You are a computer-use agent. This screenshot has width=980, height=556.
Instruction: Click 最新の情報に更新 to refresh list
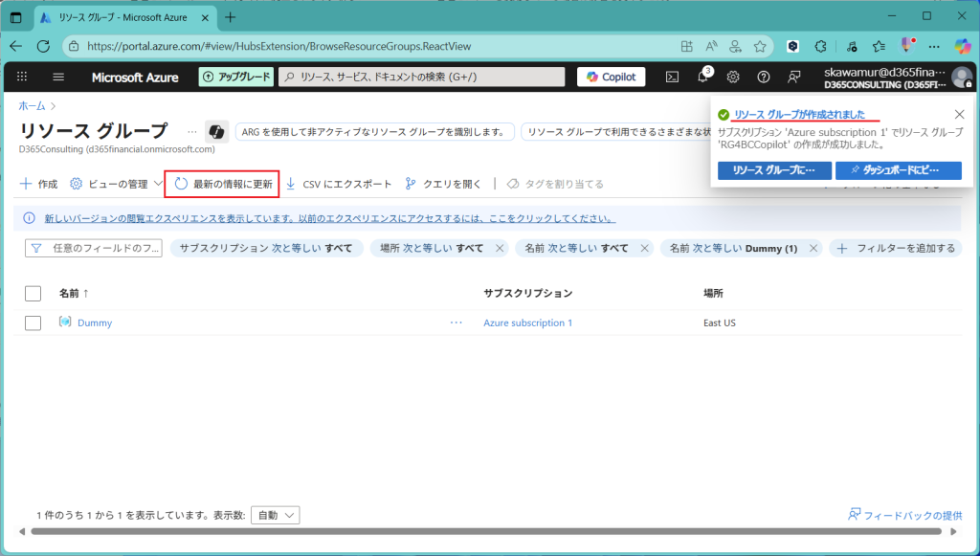point(223,184)
